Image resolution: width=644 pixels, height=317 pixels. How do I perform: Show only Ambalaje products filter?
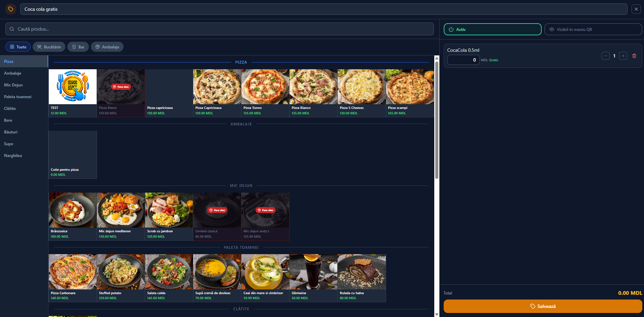tap(107, 47)
